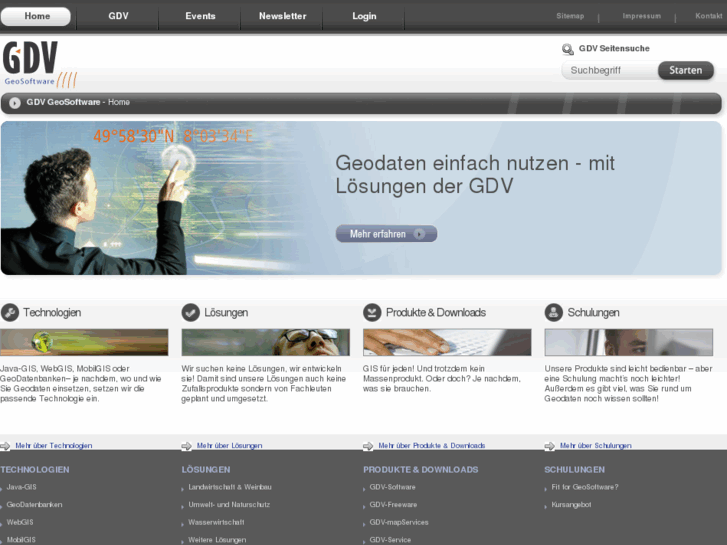Open the footer LÖSUNGEN heading
This screenshot has width=727, height=545.
coord(206,469)
